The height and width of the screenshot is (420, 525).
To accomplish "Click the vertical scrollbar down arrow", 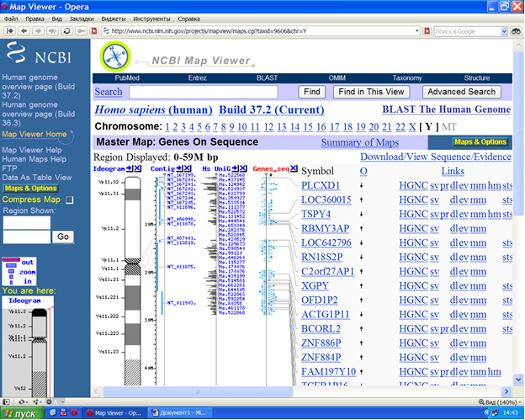I will click(x=518, y=380).
